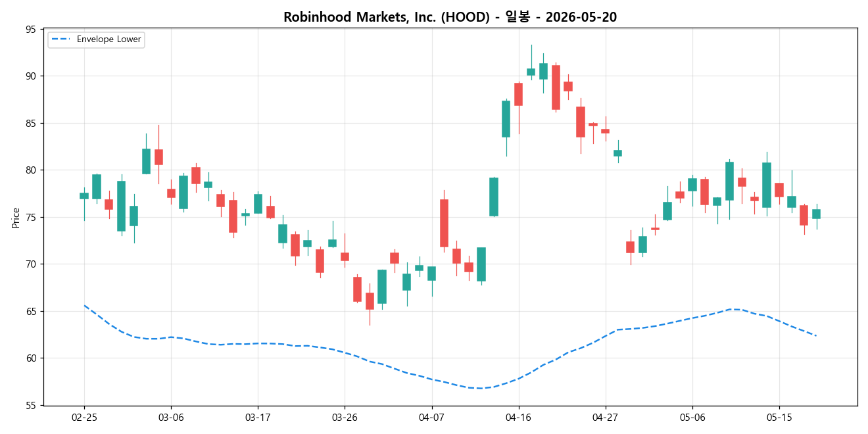Click the blue dashed legend line sample
868x434 pixels.
(60, 39)
